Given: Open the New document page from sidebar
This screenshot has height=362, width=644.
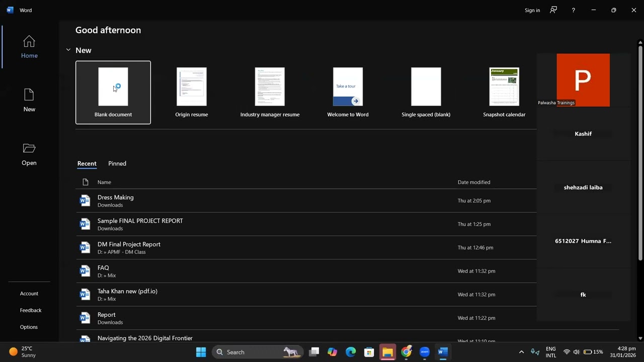Looking at the screenshot, I should tap(29, 100).
